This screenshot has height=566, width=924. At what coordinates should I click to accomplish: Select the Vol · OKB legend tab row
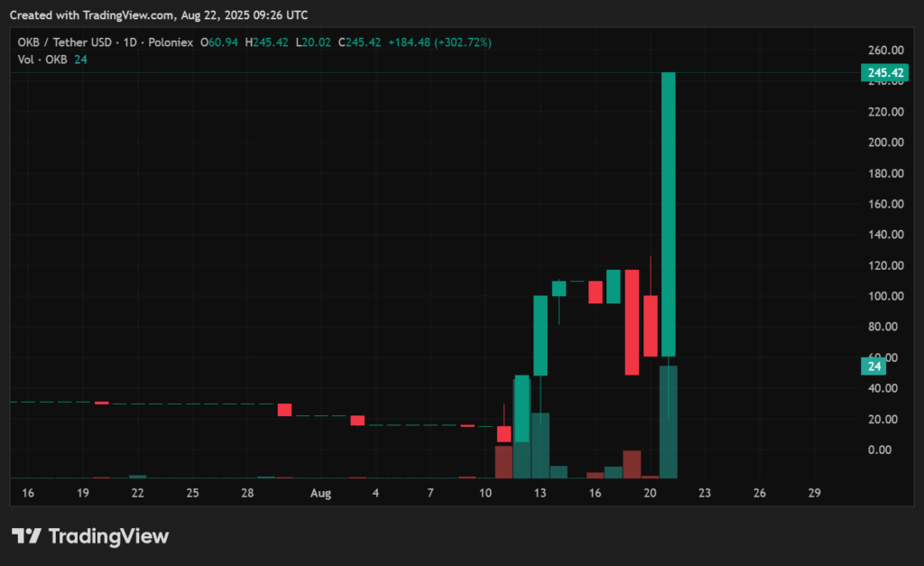[41, 59]
